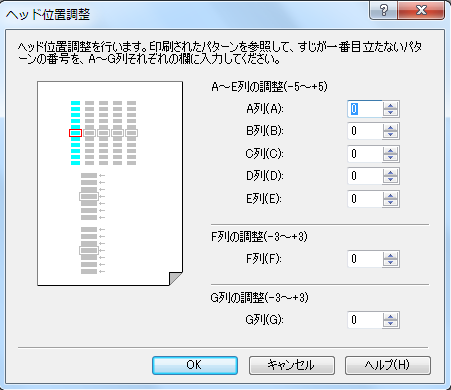Click the B列(B): label
Viewport: 451px width, 390px height.
265,131
